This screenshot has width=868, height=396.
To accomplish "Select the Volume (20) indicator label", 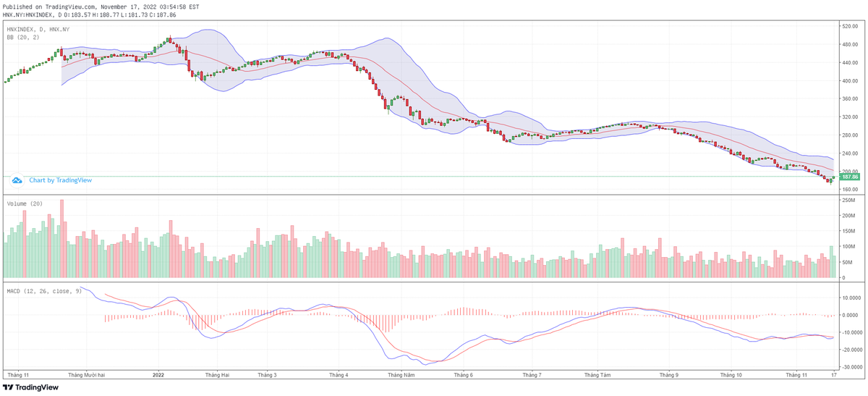I will pos(26,203).
